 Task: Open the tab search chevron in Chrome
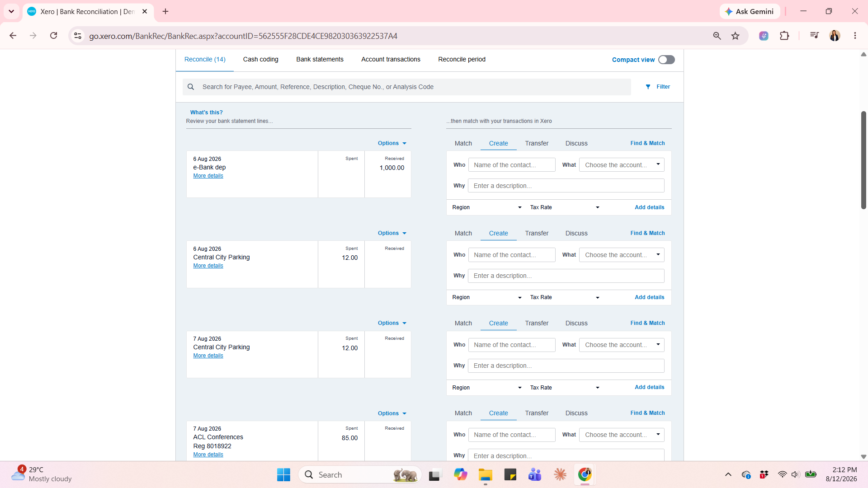pos(11,11)
